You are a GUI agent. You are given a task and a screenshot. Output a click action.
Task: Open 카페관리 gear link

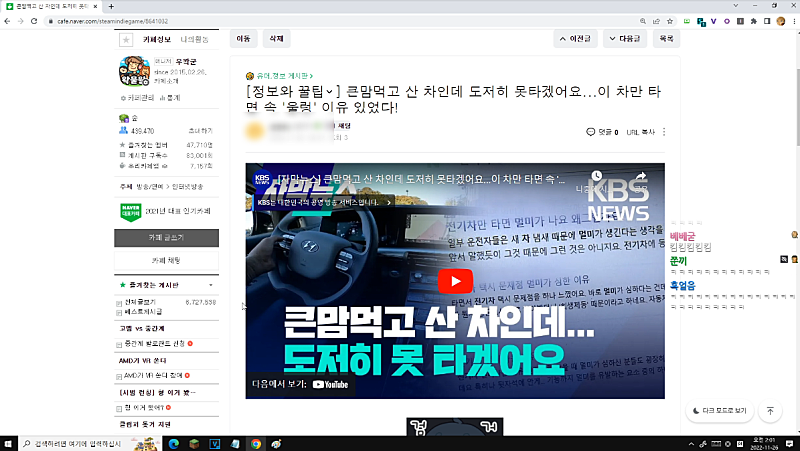(137, 98)
